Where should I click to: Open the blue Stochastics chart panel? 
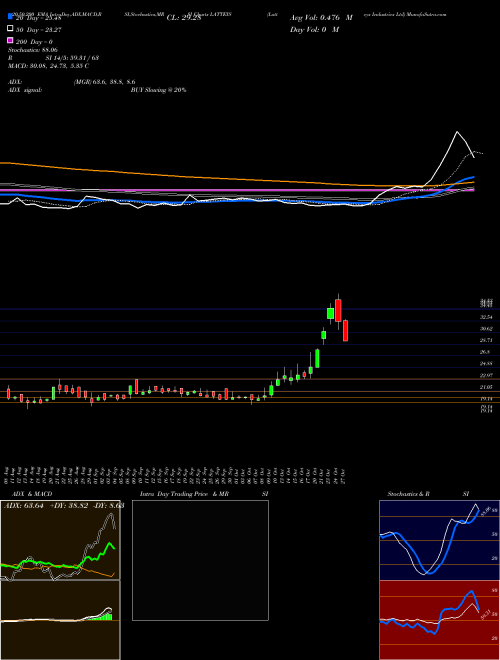[439, 540]
